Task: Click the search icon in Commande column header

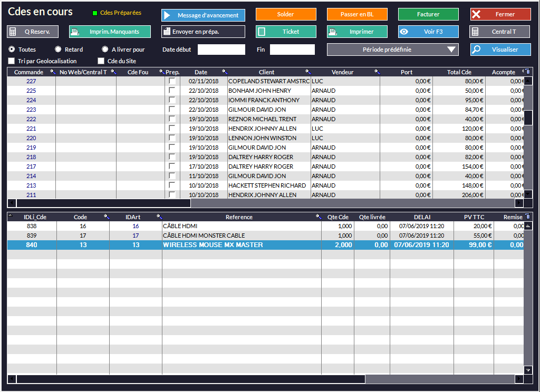Action: coord(52,72)
